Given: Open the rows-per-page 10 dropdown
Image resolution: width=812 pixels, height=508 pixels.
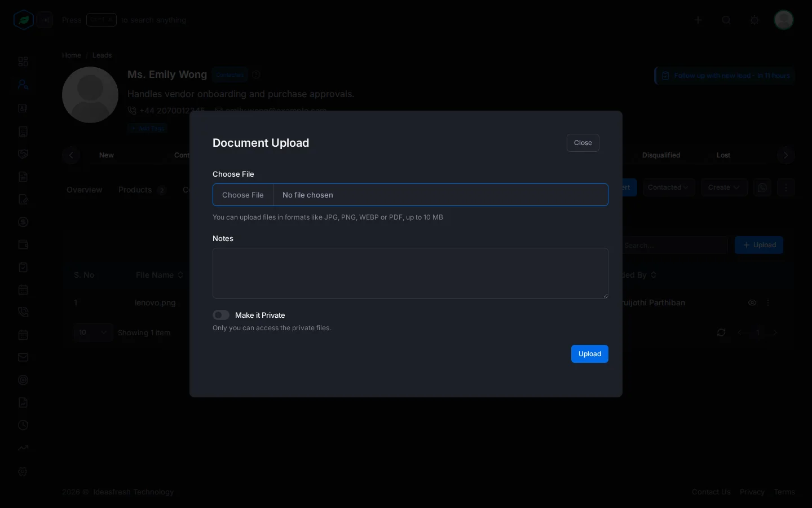Looking at the screenshot, I should 93,332.
